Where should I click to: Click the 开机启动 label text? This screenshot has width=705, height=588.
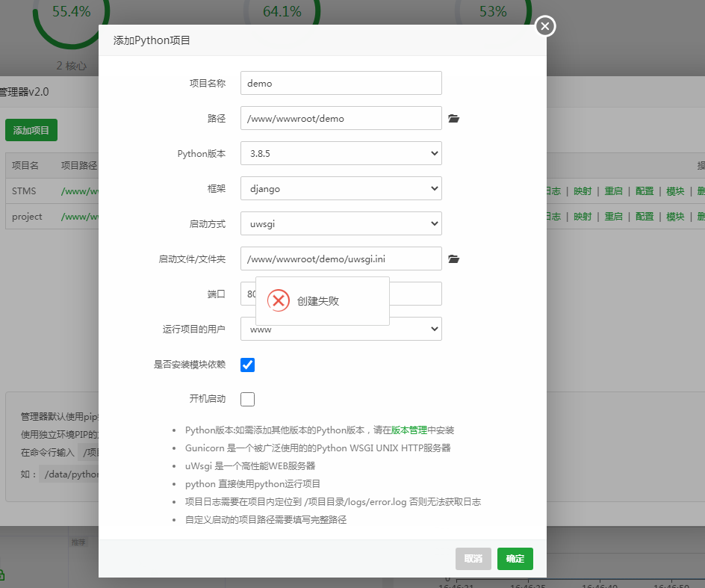[x=208, y=398]
